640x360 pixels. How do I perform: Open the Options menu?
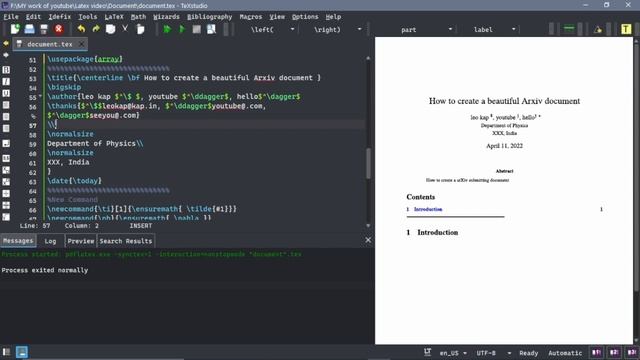click(x=305, y=17)
